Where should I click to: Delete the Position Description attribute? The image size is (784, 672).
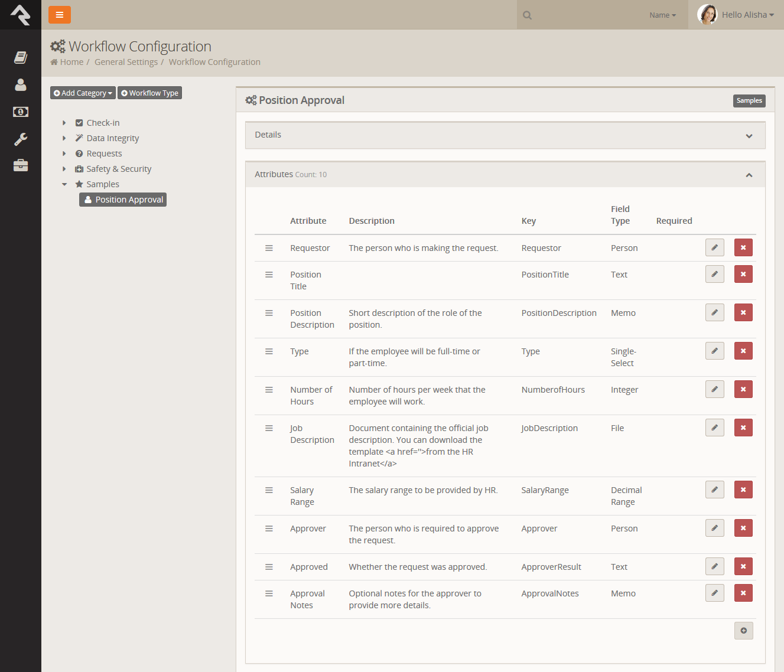click(743, 312)
